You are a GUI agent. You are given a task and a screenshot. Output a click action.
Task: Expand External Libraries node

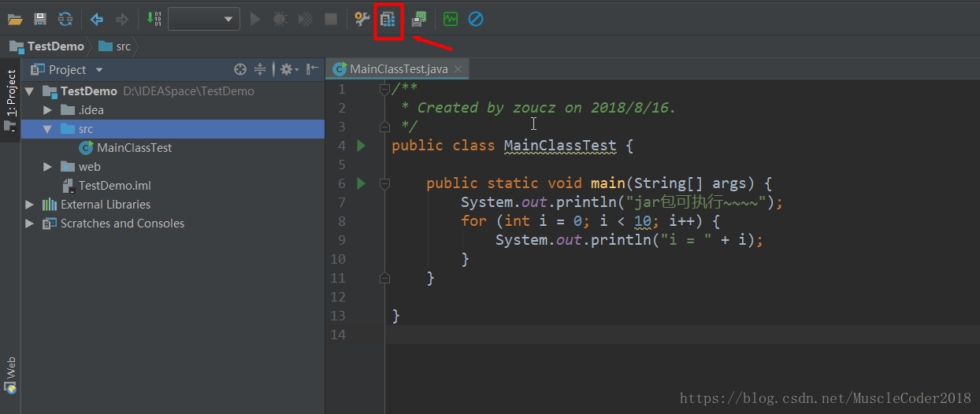coord(30,205)
